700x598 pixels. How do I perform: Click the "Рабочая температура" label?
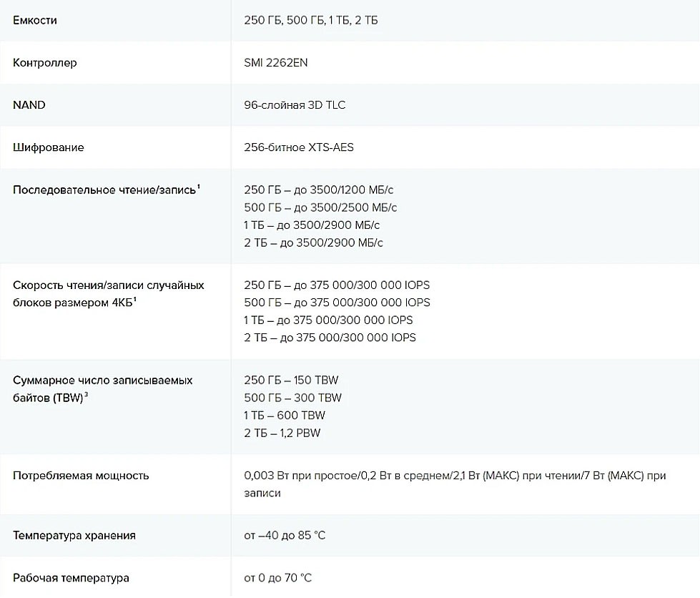tap(71, 578)
